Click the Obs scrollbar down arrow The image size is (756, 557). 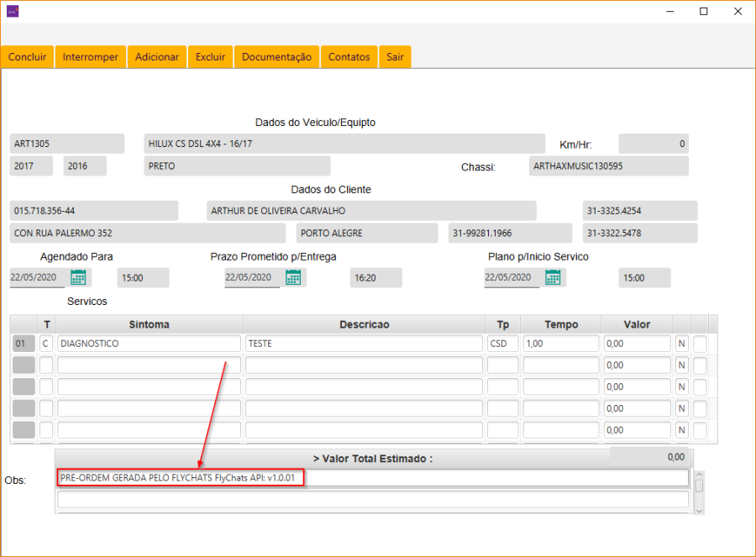[699, 511]
